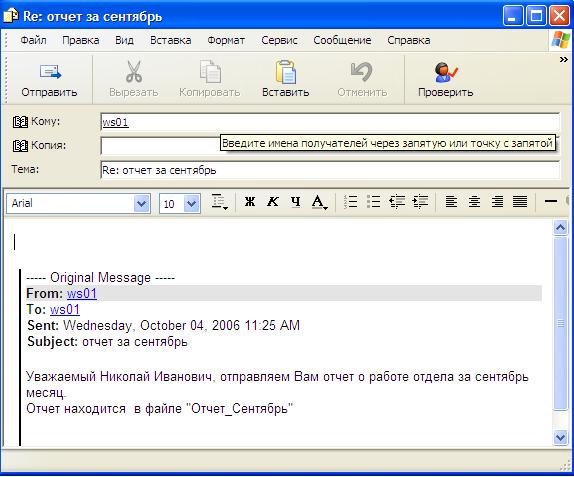The width and height of the screenshot is (574, 477).
Task: Click the Отменить undo icon
Action: pyautogui.click(x=362, y=72)
